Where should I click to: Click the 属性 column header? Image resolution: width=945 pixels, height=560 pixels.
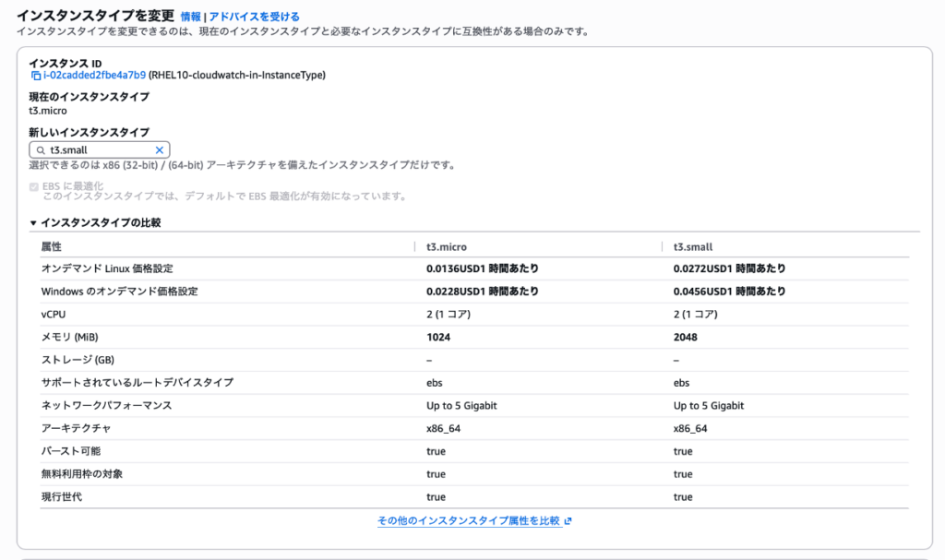pyautogui.click(x=52, y=246)
